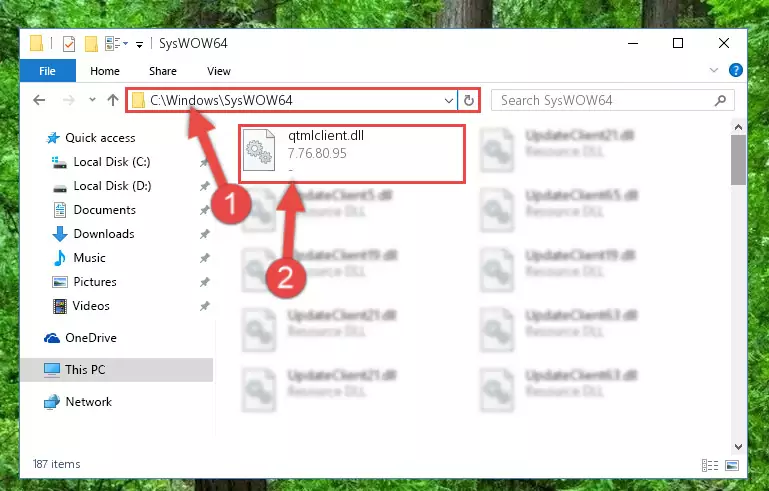Image resolution: width=769 pixels, height=491 pixels.
Task: Click the scroll up arrow in file list
Action: pos(739,128)
